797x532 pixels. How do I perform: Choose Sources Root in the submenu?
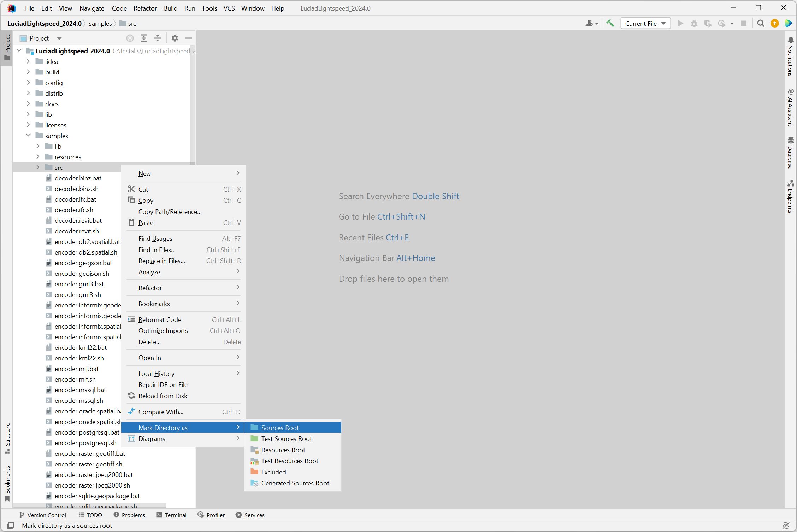pos(293,428)
